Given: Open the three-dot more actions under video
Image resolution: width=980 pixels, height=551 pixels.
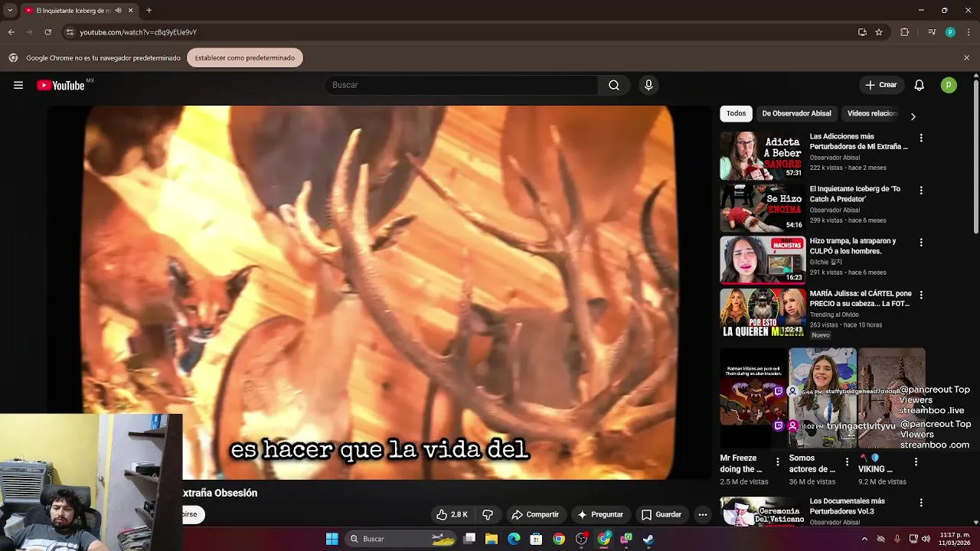Looking at the screenshot, I should 703,514.
